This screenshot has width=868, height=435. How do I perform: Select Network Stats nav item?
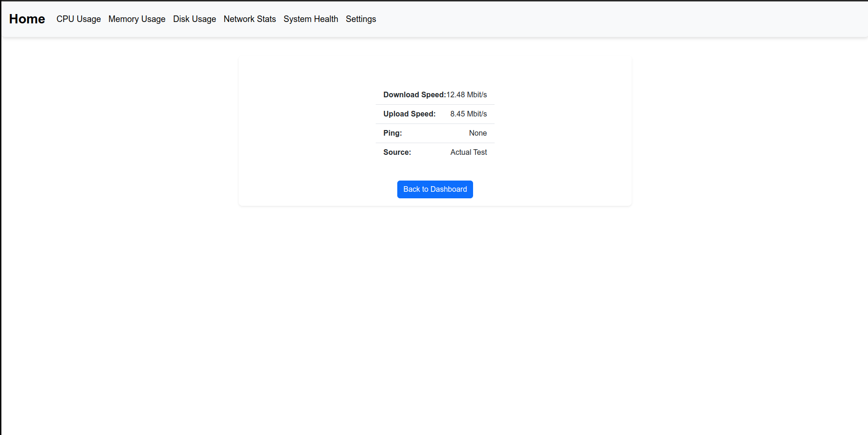[250, 19]
